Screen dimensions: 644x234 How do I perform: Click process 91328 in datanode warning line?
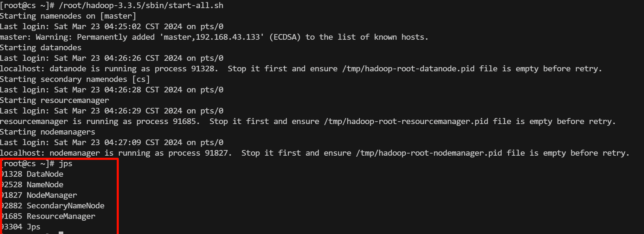(x=202, y=69)
